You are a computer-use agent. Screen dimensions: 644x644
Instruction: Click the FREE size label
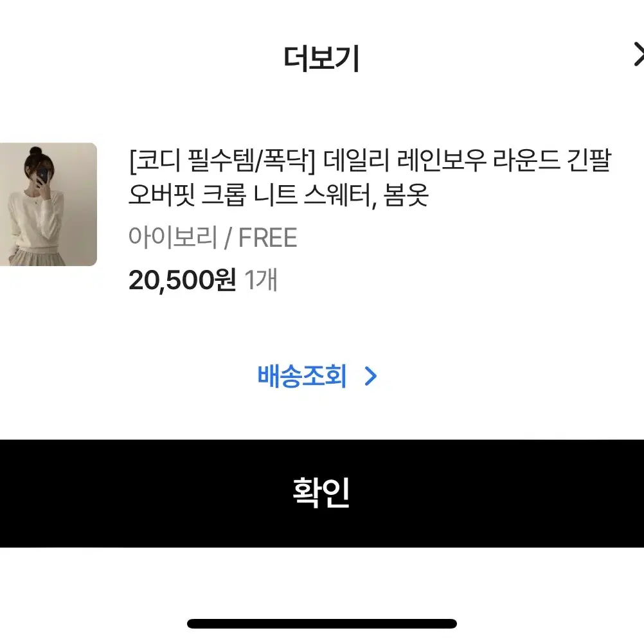click(x=267, y=238)
